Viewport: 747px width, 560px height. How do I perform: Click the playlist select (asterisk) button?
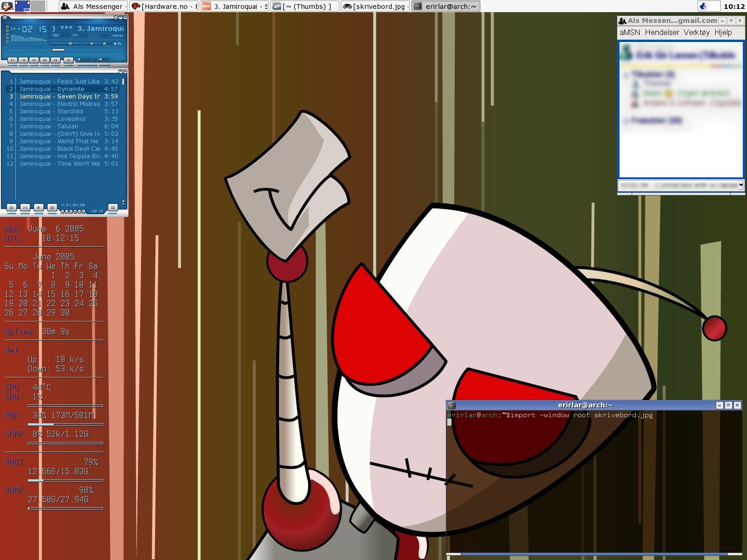pos(39,208)
